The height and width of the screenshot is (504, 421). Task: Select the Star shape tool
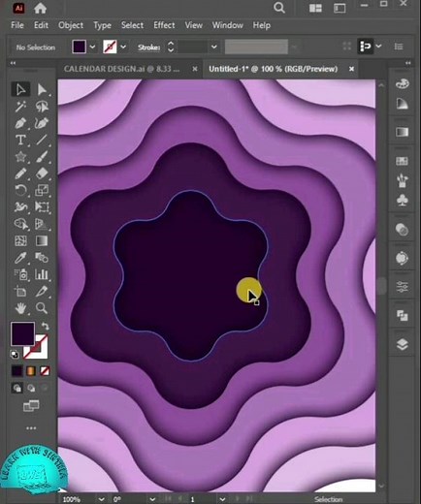coord(20,157)
